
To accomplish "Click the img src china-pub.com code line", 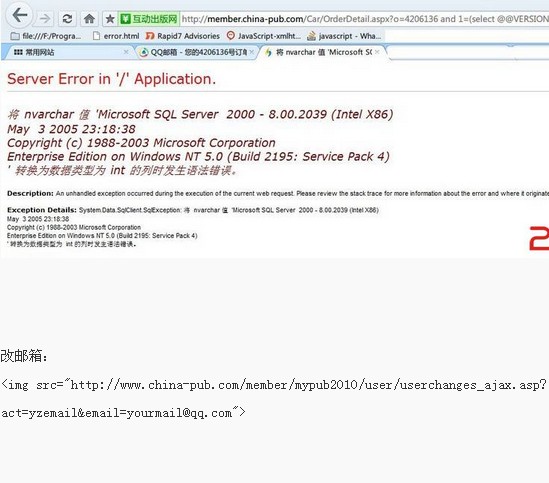I will (x=273, y=385).
